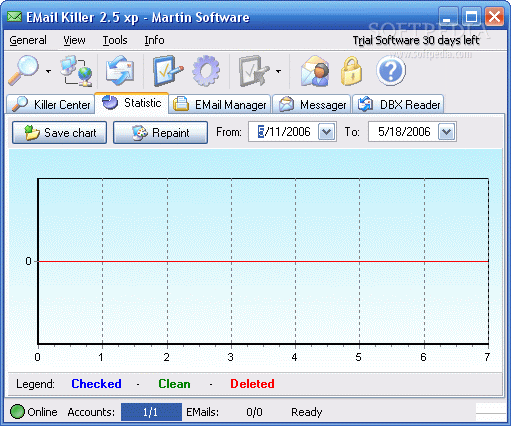
Task: Click the greyed checkbox with cursor icon
Action: coord(254,71)
